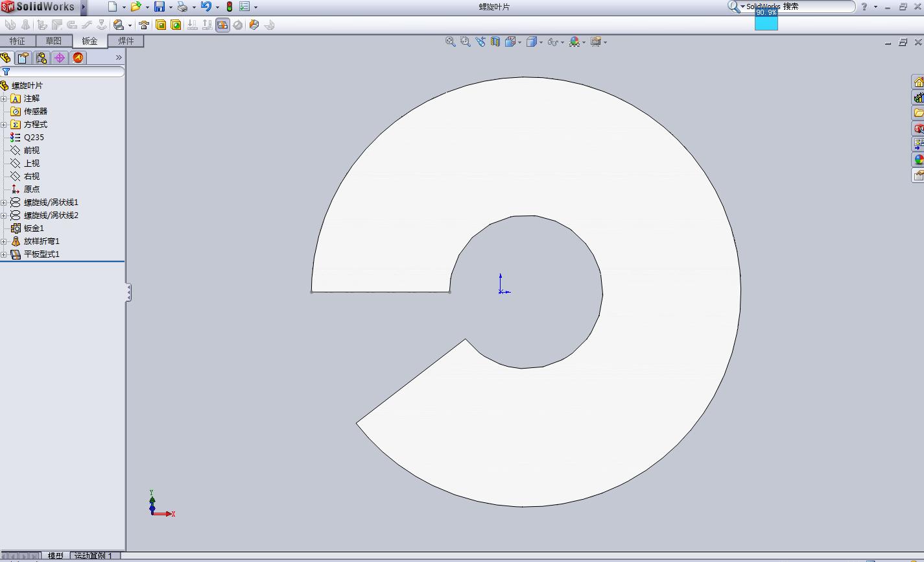Click the Forming Tool icon
924x562 pixels.
pyautogui.click(x=144, y=25)
